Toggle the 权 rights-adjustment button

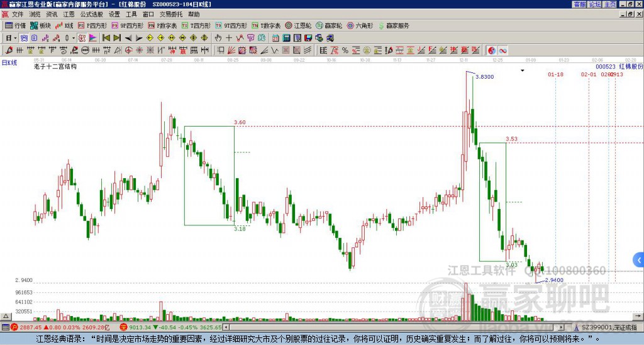tap(82, 38)
